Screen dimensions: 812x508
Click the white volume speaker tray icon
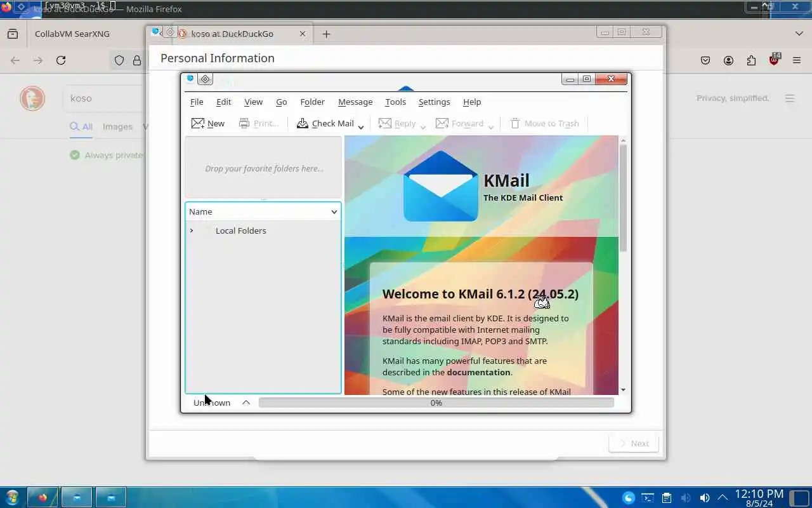click(705, 498)
